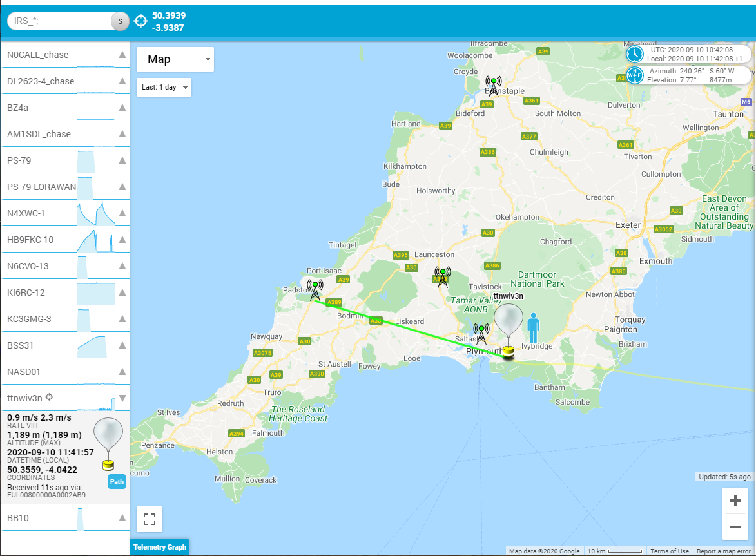Select the BSS31 vehicle name
The image size is (756, 556).
(20, 345)
